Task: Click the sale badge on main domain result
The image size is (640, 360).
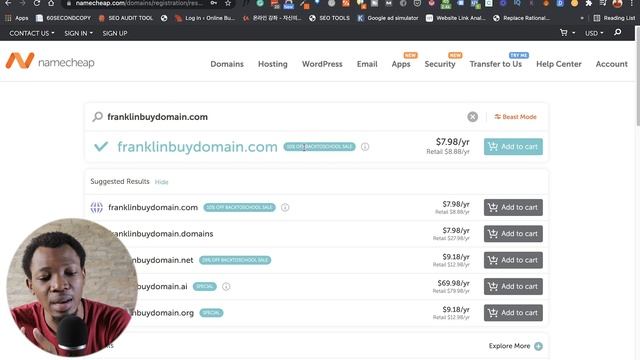Action: 320,147
